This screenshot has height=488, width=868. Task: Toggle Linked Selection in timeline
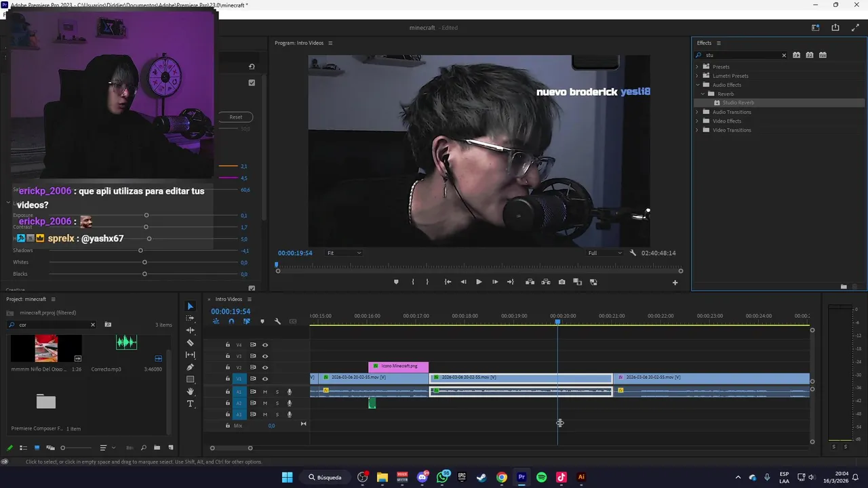pyautogui.click(x=246, y=321)
